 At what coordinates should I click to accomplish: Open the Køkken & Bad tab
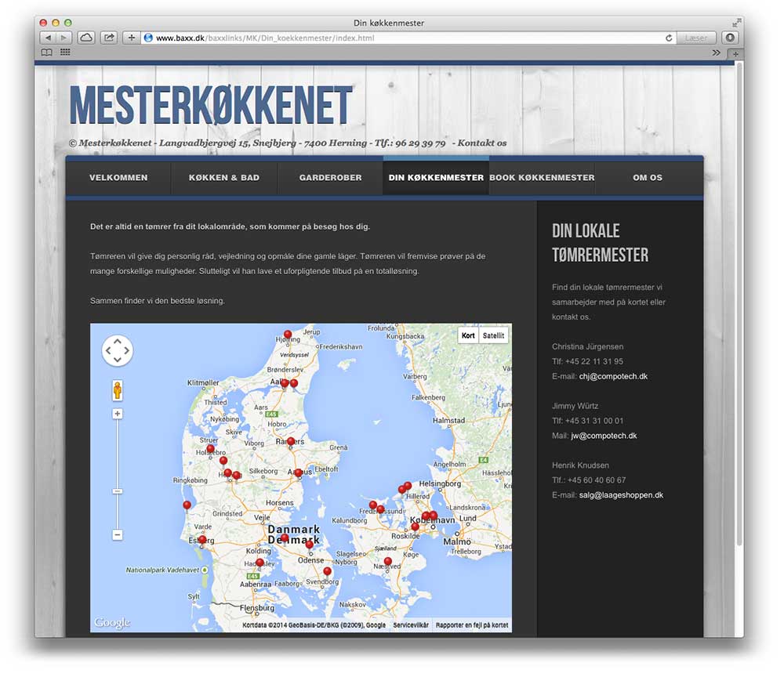click(224, 177)
